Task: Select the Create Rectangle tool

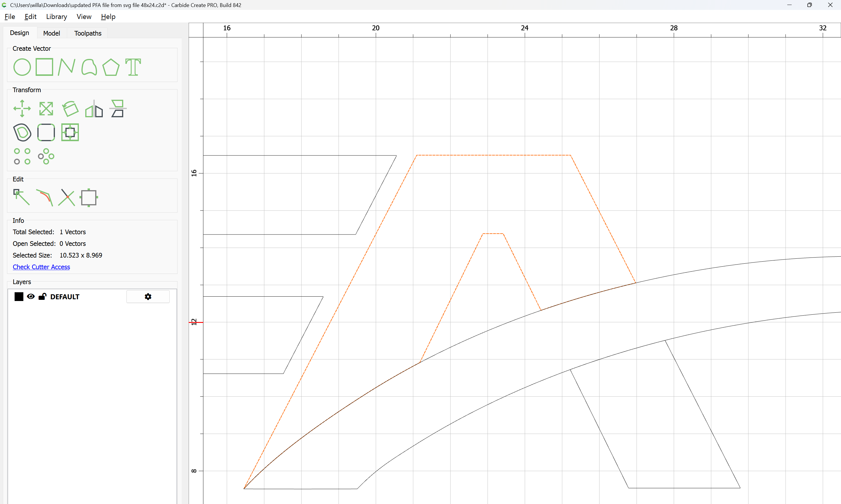Action: point(44,67)
